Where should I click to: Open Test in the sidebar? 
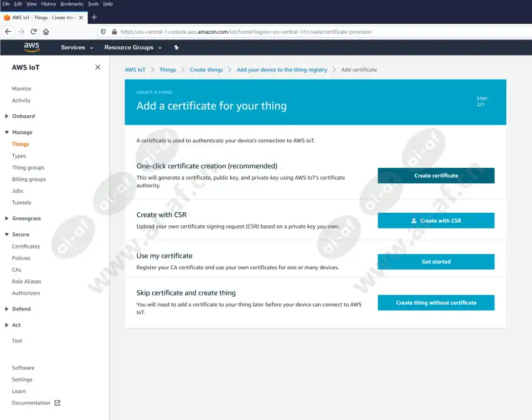point(17,341)
